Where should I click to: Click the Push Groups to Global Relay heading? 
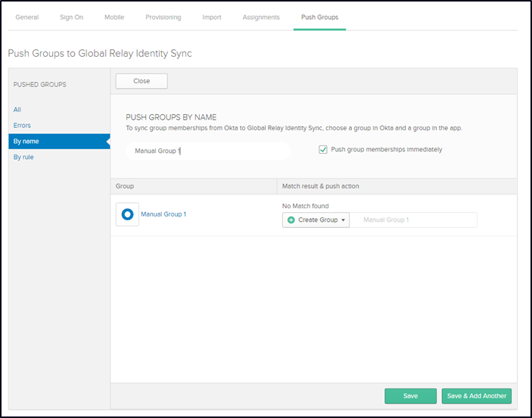[x=100, y=53]
